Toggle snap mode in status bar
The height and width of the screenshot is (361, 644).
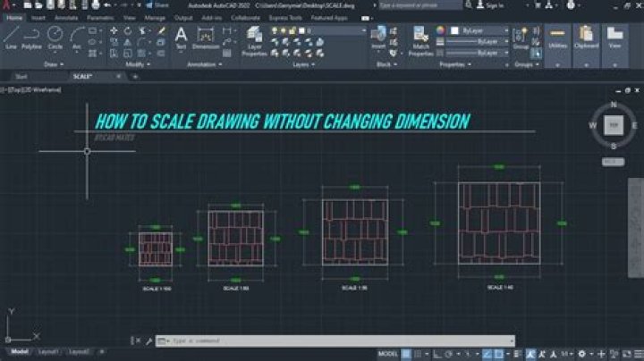tap(418, 354)
